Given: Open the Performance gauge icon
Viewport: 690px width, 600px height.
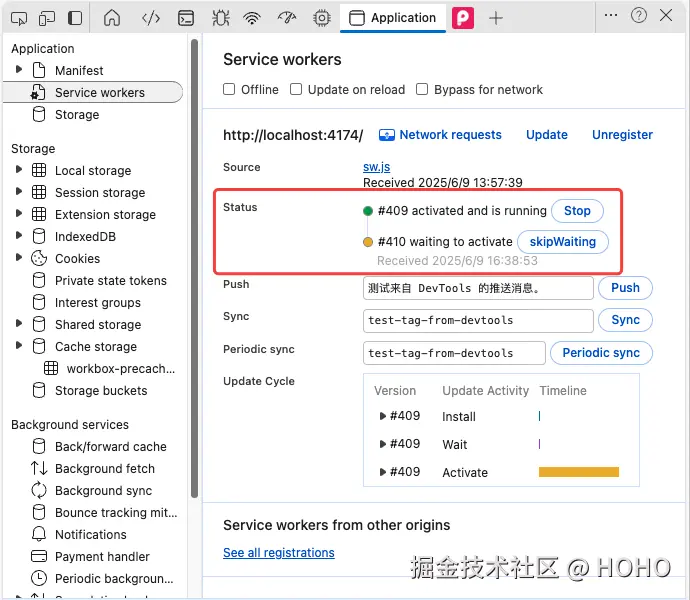Looking at the screenshot, I should click(x=287, y=18).
